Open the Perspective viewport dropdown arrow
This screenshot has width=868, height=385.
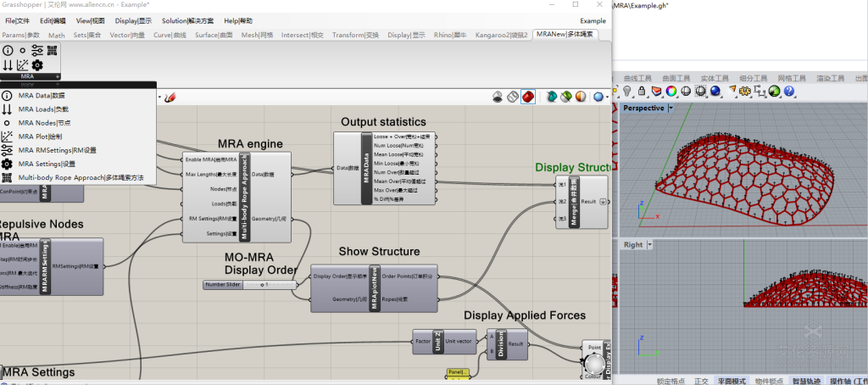[670, 108]
